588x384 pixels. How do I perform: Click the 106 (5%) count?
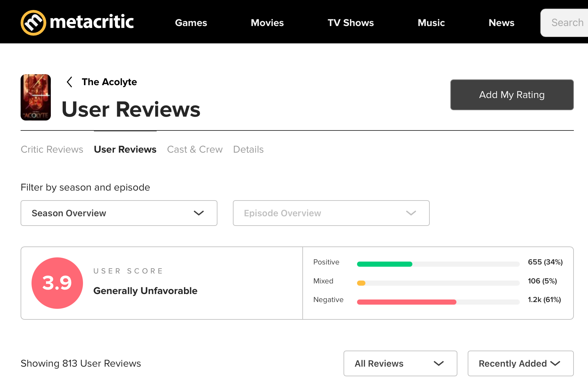[x=542, y=281]
